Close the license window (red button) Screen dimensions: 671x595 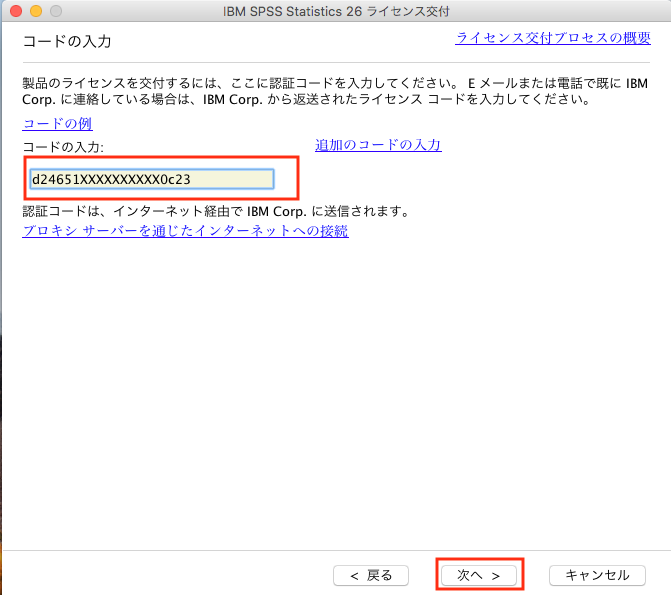pos(16,11)
